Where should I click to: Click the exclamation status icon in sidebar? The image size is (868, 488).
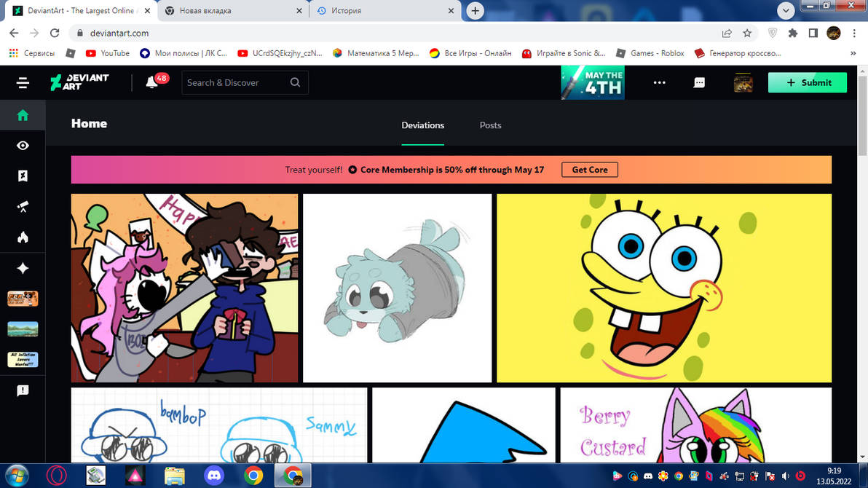[23, 390]
